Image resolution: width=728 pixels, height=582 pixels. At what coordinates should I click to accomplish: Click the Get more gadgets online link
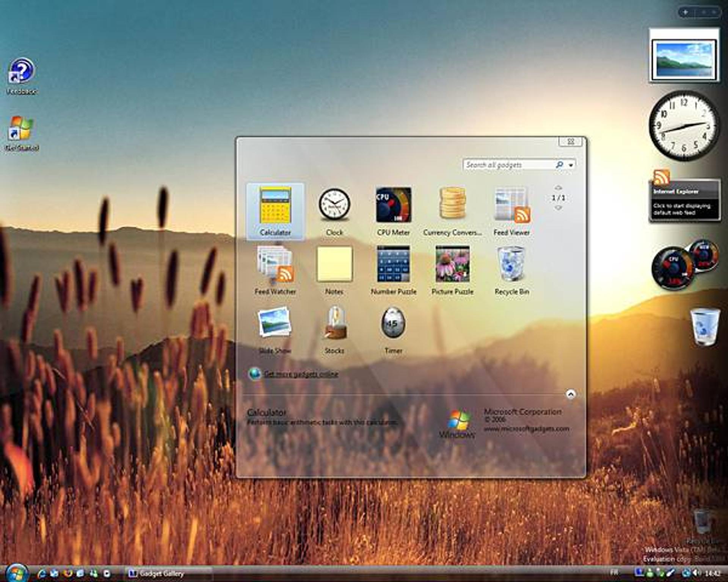[x=301, y=374]
